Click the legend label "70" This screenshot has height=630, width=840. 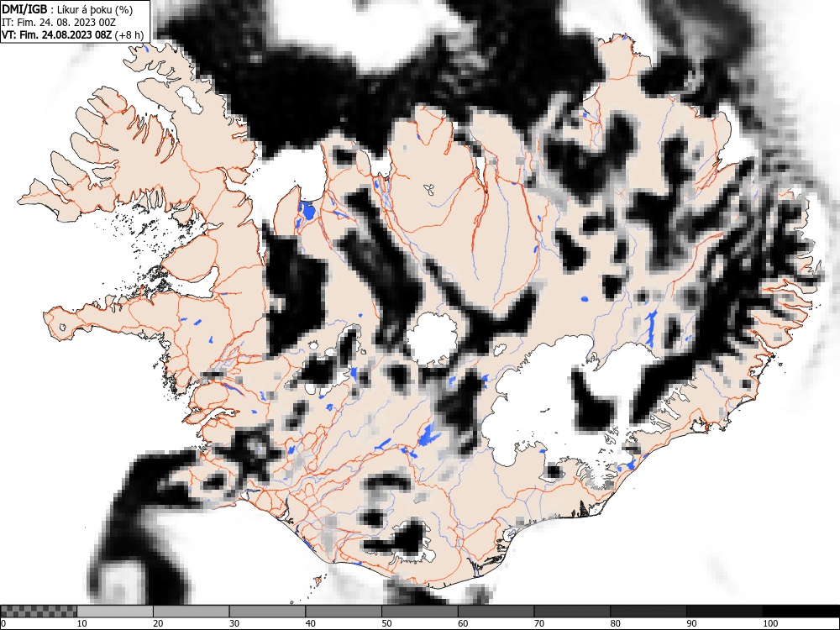click(x=538, y=623)
